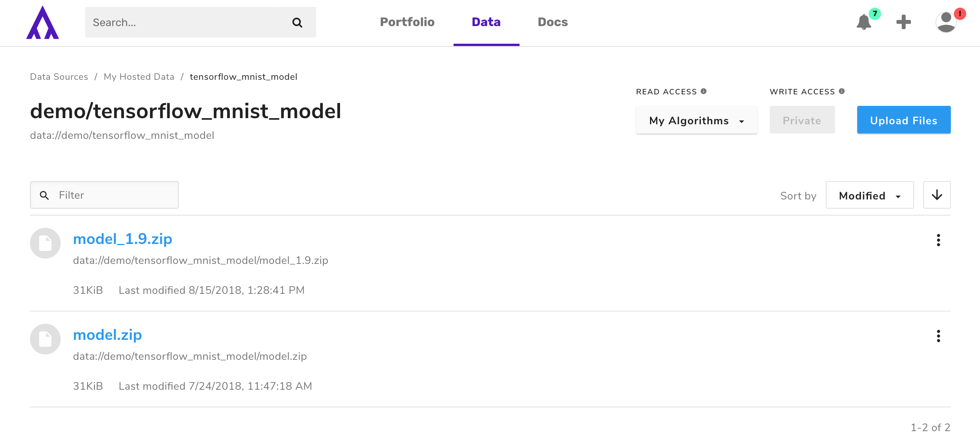Image resolution: width=980 pixels, height=448 pixels.
Task: Click the Write Access info icon
Action: point(841,91)
